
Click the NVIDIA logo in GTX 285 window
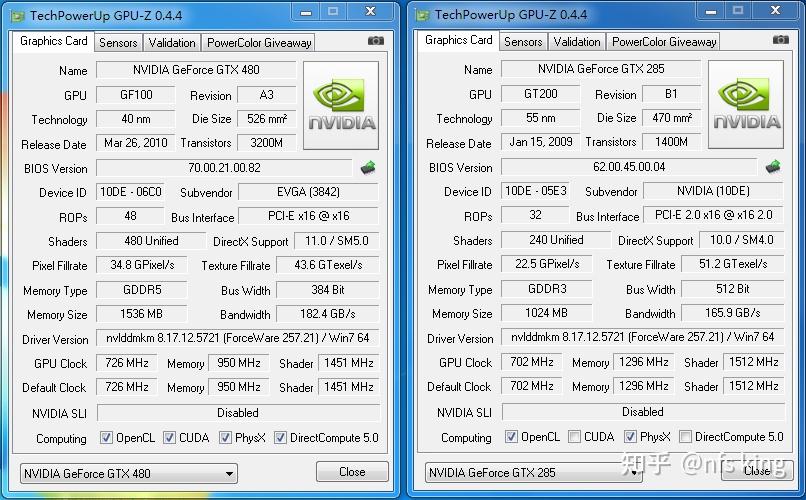pos(746,104)
